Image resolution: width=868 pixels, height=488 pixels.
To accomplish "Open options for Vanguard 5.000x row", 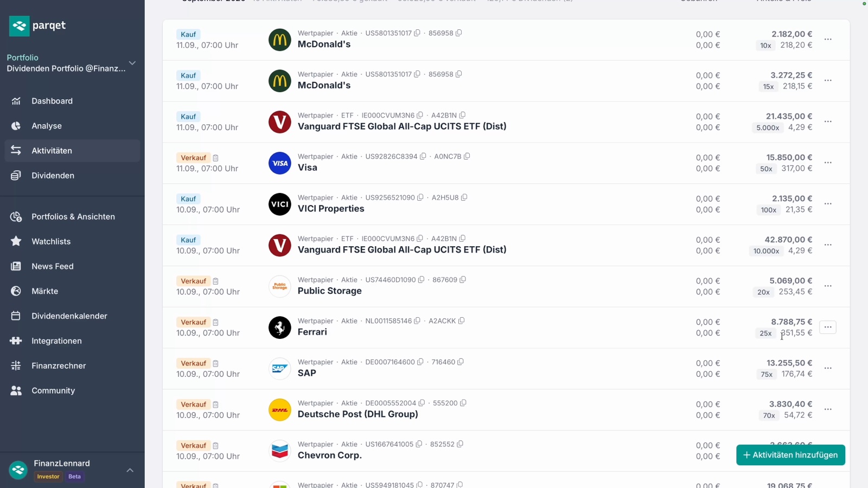I will [828, 121].
